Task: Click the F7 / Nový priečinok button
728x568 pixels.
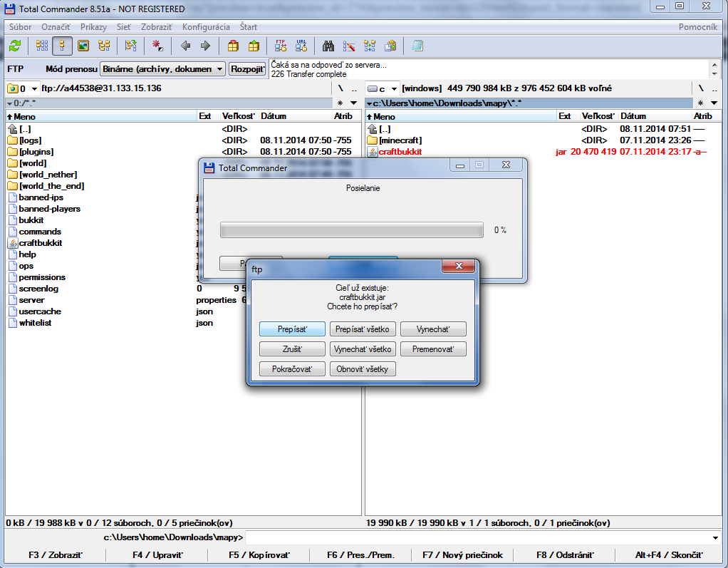Action: (462, 555)
